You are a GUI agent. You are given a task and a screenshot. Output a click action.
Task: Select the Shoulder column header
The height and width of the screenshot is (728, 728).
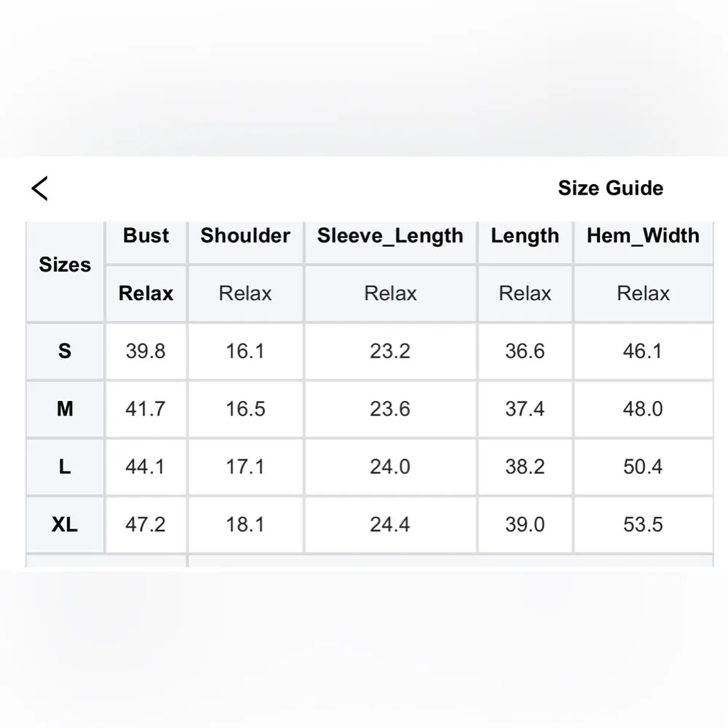coord(245,236)
